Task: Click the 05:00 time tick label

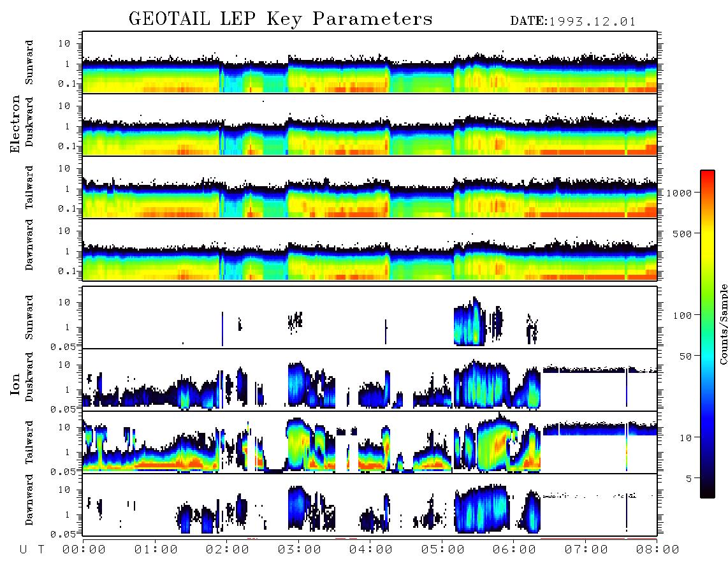Action: coord(443,550)
